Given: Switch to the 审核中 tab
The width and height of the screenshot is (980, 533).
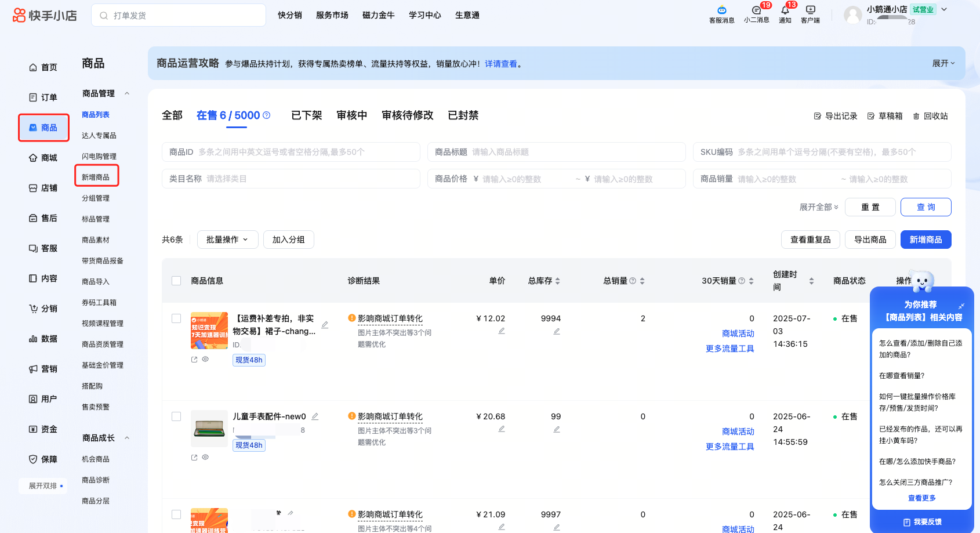Looking at the screenshot, I should [x=352, y=115].
